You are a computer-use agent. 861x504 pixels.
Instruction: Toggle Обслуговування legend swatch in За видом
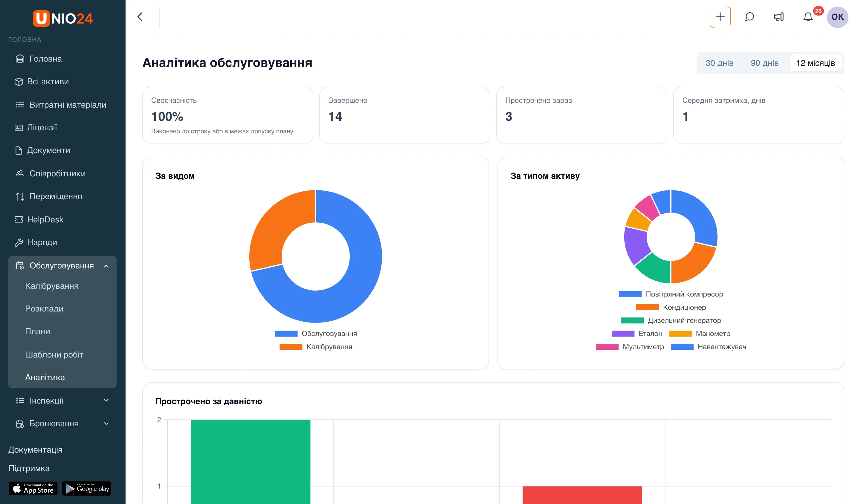(x=286, y=334)
